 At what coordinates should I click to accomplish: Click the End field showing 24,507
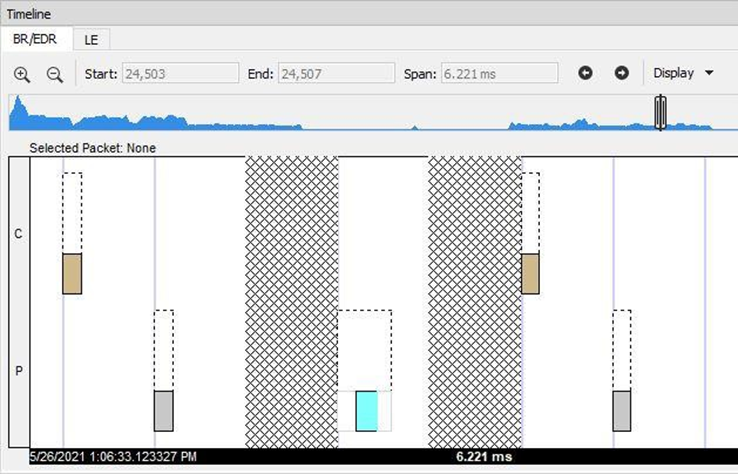click(336, 74)
